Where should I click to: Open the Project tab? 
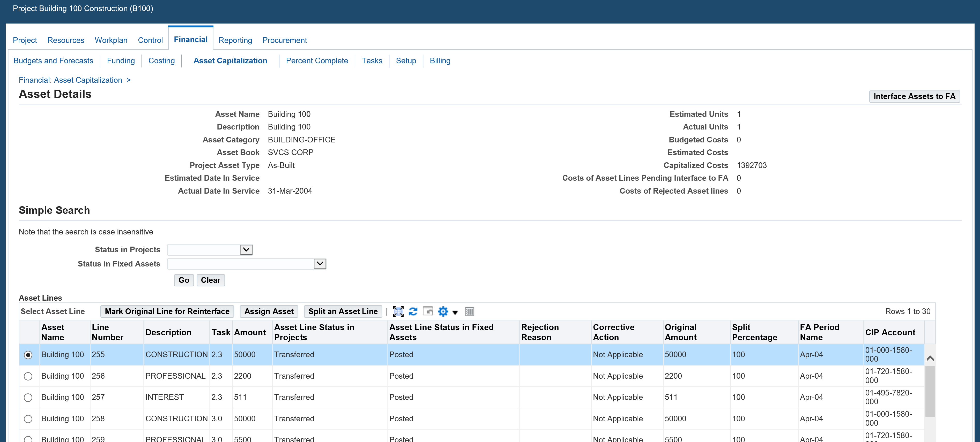point(25,40)
